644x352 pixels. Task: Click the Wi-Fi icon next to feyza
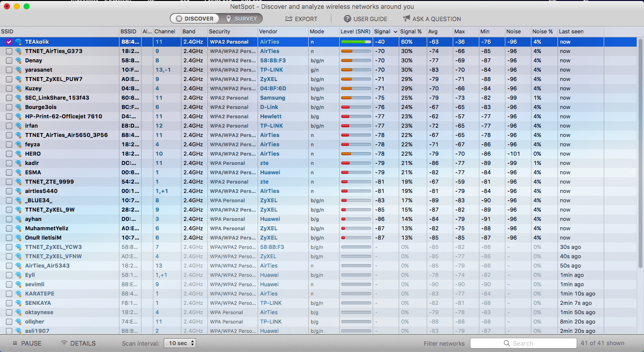click(19, 144)
